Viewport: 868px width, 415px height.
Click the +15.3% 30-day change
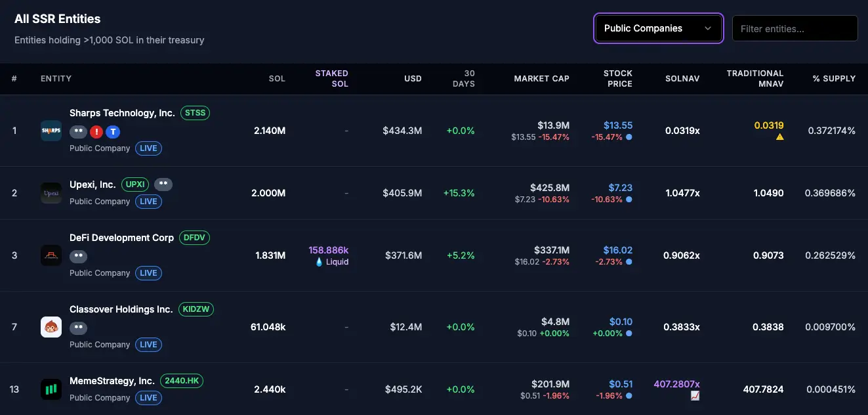click(459, 193)
